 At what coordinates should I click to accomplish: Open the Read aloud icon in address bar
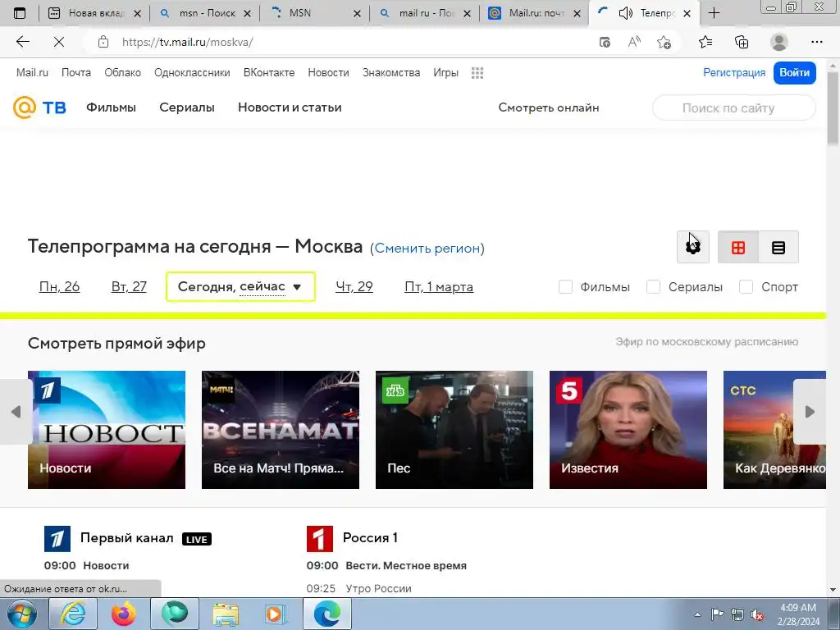[634, 42]
